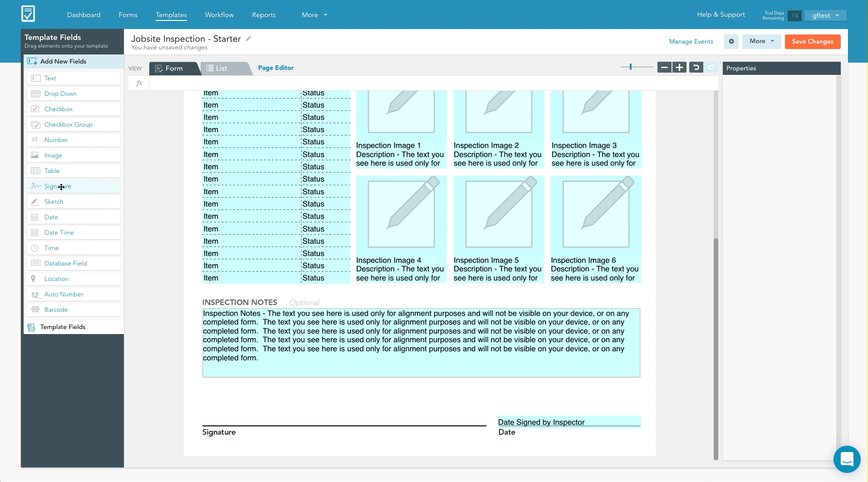Select the Location field type
This screenshot has width=868, height=482.
pos(74,279)
